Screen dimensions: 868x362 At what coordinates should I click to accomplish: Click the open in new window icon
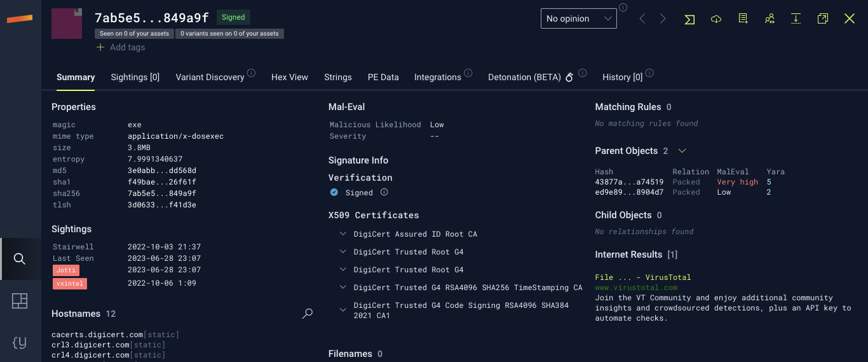click(823, 19)
